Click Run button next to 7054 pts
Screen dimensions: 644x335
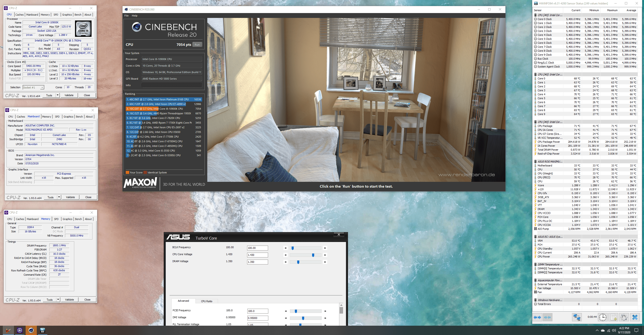(x=197, y=45)
